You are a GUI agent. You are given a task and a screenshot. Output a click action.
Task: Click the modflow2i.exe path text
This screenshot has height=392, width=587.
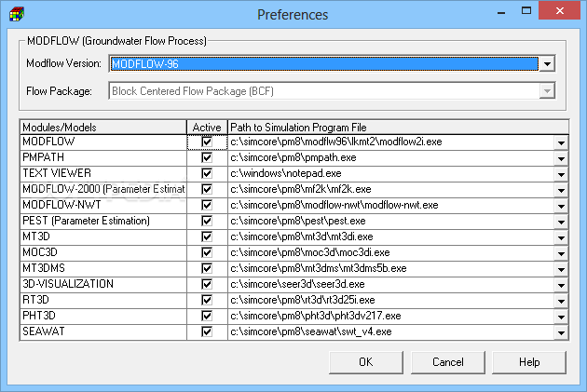[336, 142]
